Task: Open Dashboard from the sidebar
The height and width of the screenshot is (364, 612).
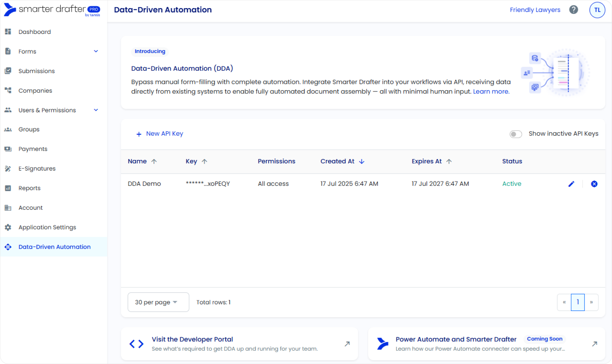Action: pyautogui.click(x=54, y=32)
